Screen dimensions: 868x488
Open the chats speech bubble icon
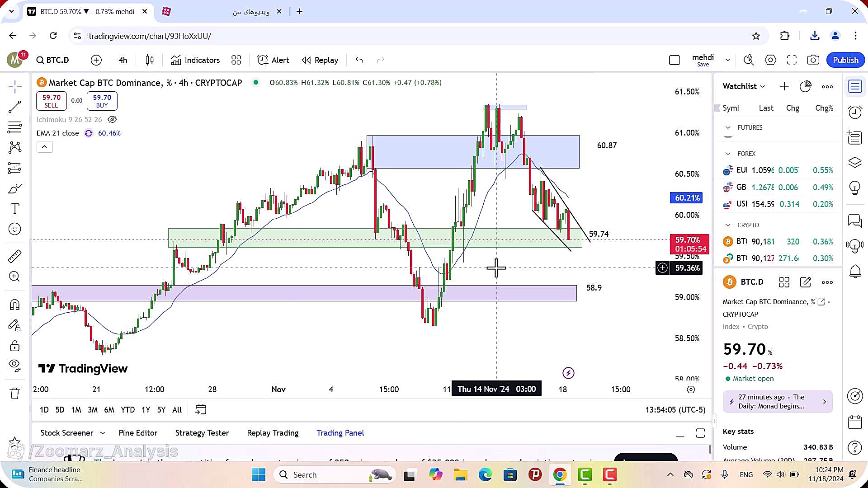[x=855, y=221]
